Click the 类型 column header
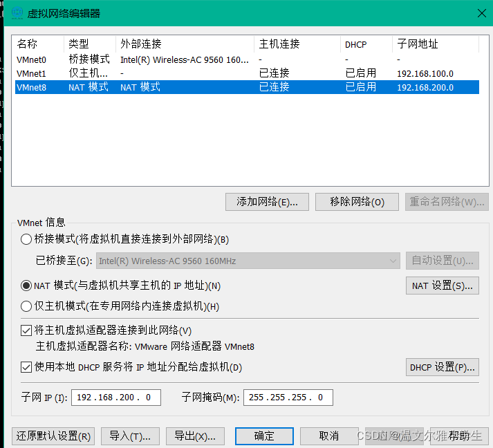Image resolution: width=493 pixels, height=448 pixels. click(90, 44)
